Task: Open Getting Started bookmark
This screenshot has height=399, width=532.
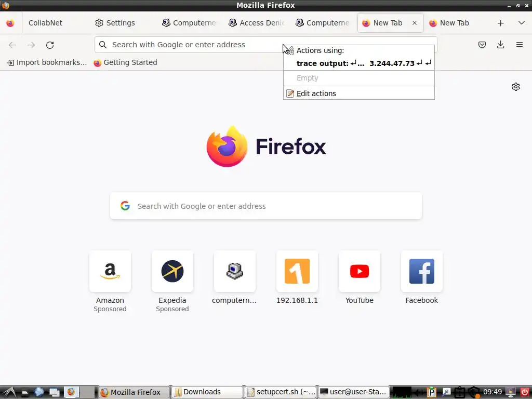Action: tap(126, 62)
